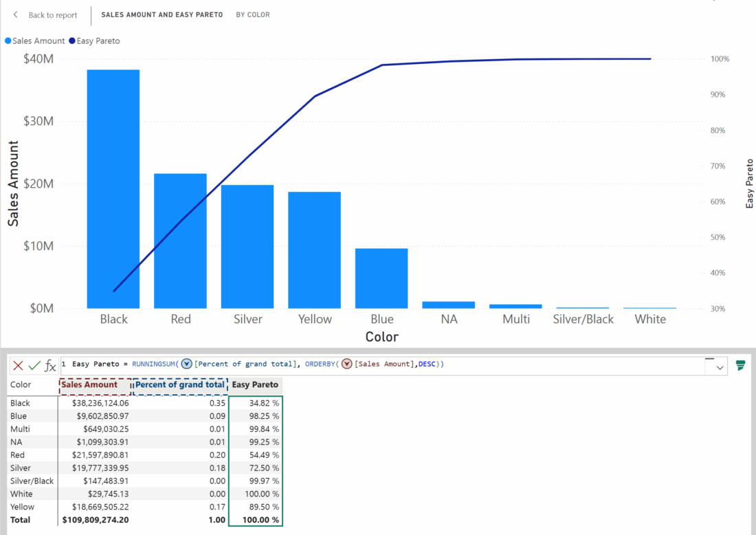Viewport: 756px width, 535px height.
Task: Select the Blue row label in table
Action: coord(19,416)
